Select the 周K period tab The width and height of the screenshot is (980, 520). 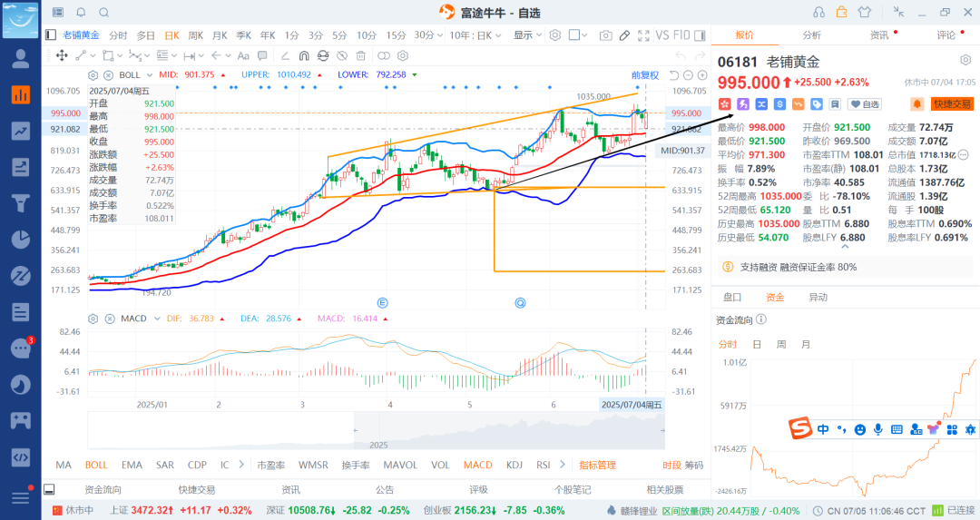pos(196,35)
